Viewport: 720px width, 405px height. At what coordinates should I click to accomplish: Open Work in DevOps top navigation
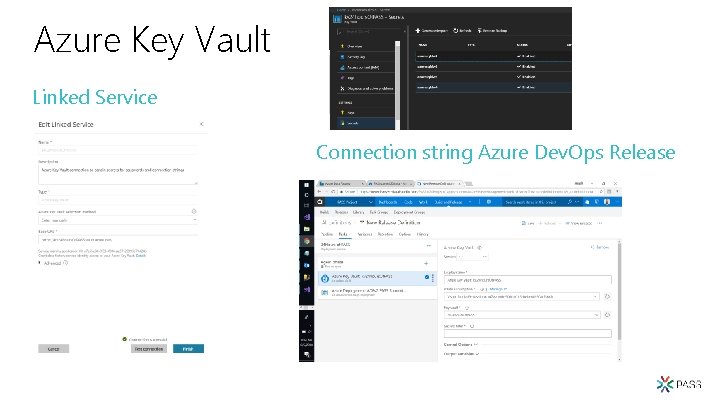click(x=423, y=202)
